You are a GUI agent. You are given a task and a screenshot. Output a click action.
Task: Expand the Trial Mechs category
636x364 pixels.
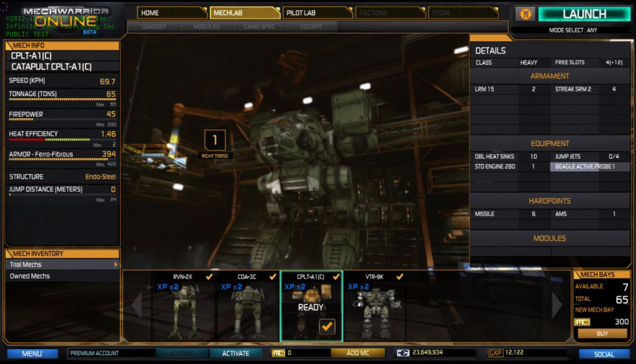[62, 265]
